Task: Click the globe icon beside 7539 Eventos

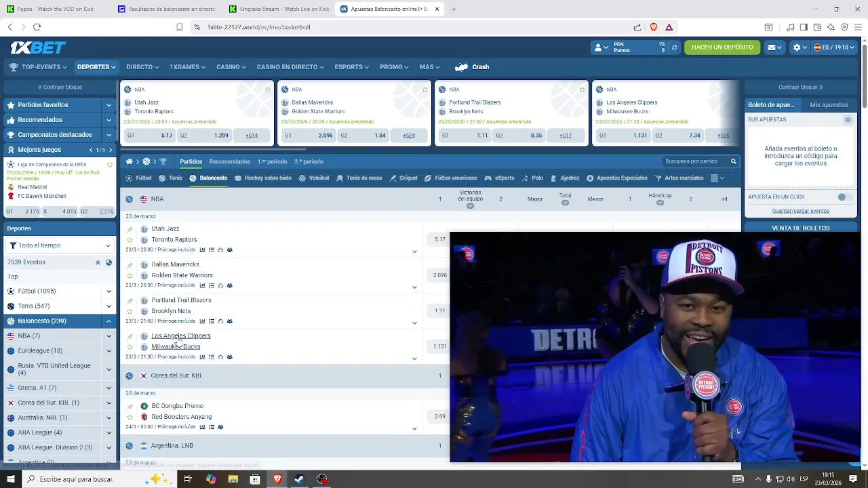Action: coord(108,262)
